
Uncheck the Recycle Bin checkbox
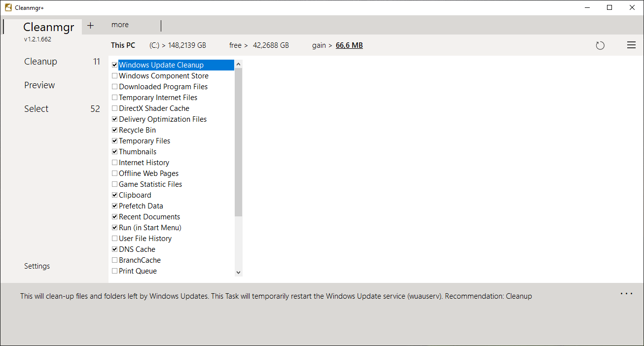[x=114, y=130]
